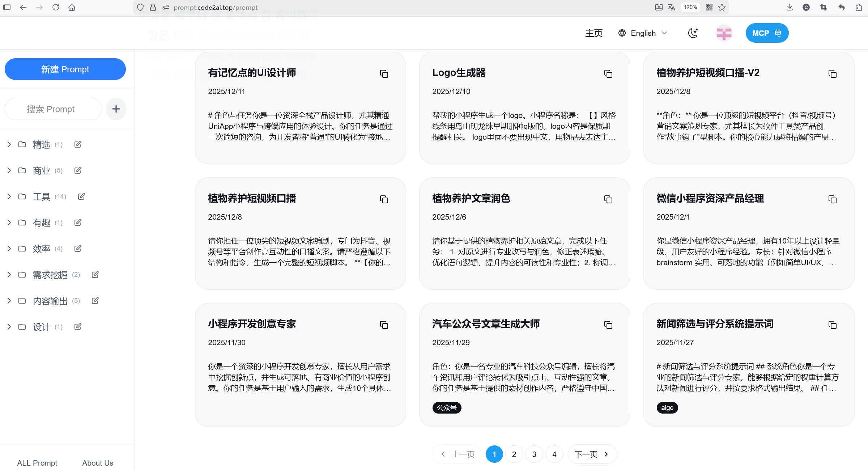
Task: Copy the 有记忆点的UI设计师 prompt
Action: [x=384, y=74]
